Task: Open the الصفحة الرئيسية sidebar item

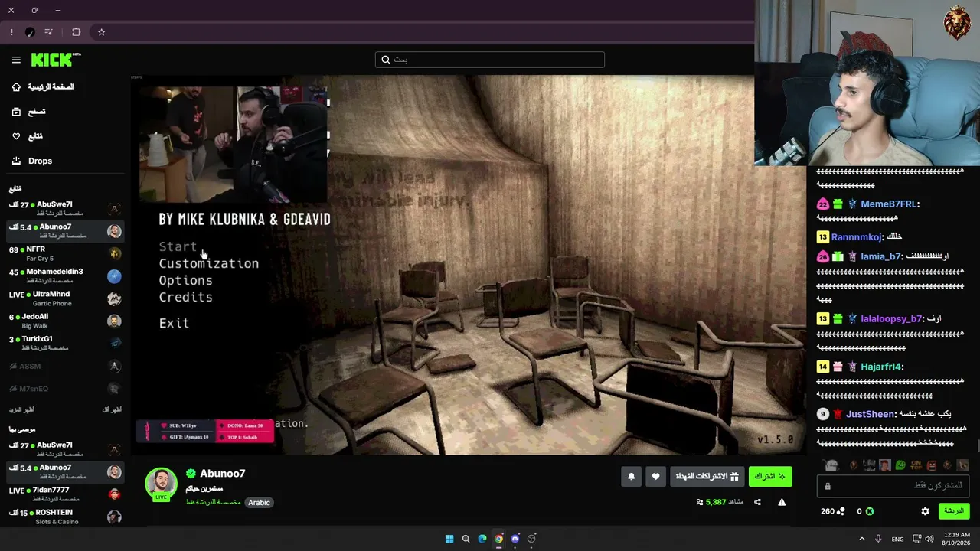Action: pyautogui.click(x=51, y=87)
